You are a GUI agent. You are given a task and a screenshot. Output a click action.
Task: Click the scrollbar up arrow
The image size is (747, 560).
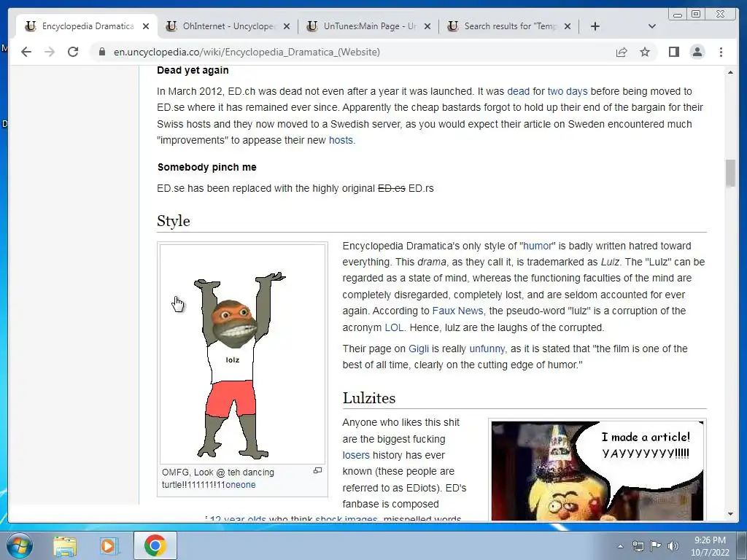tap(730, 72)
